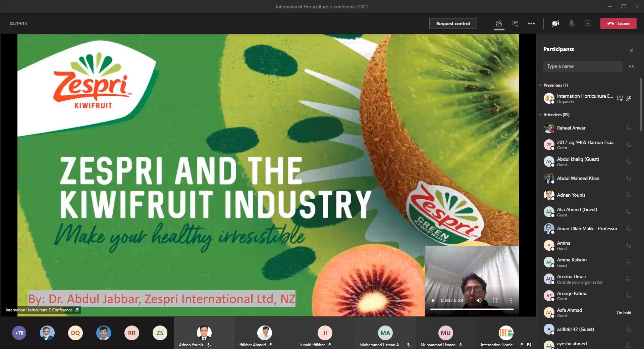Show participants panel icon in toolbar

point(499,23)
